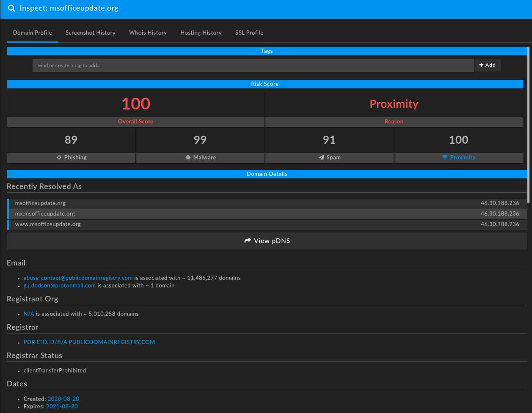The width and height of the screenshot is (532, 413).
Task: Open the Domain Profile tab
Action: tap(33, 33)
